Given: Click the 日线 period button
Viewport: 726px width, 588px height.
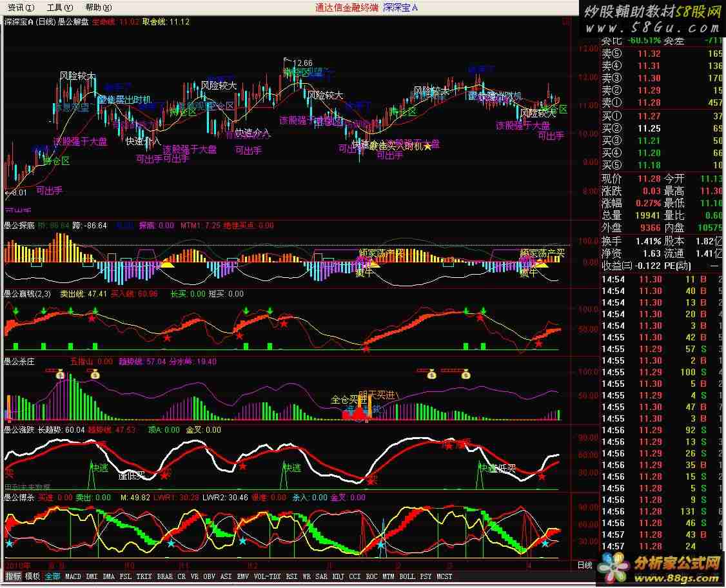Looking at the screenshot, I should tap(585, 565).
